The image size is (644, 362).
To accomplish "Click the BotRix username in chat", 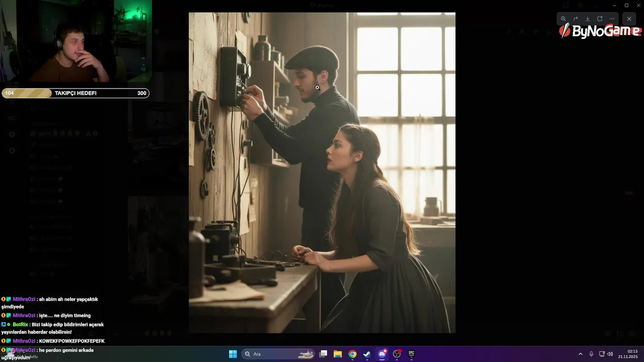I will (20, 324).
